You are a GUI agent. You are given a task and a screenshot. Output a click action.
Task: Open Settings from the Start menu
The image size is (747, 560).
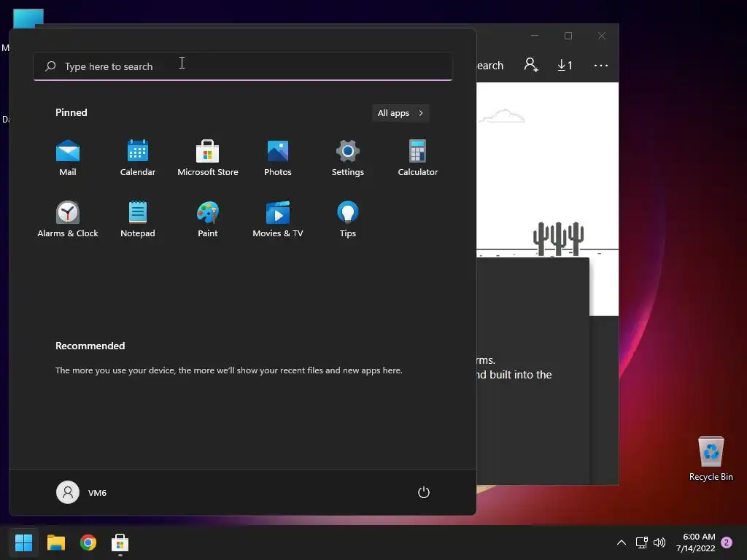348,158
